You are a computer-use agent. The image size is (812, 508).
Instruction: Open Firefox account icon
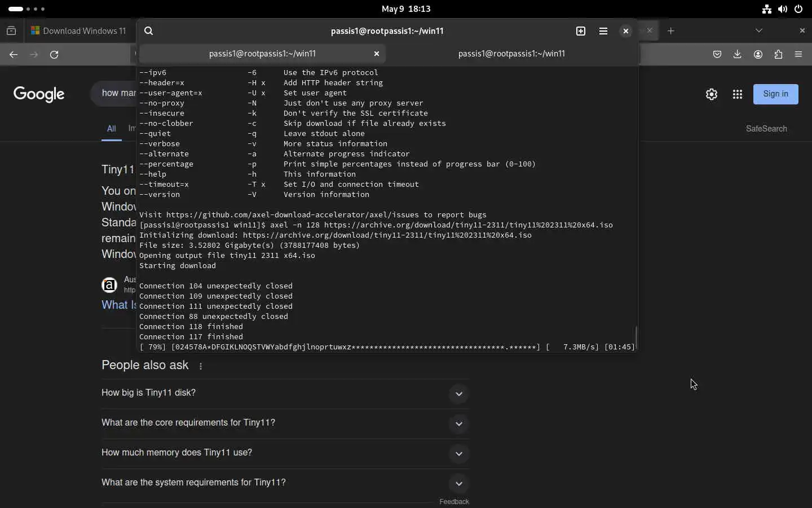tap(758, 55)
